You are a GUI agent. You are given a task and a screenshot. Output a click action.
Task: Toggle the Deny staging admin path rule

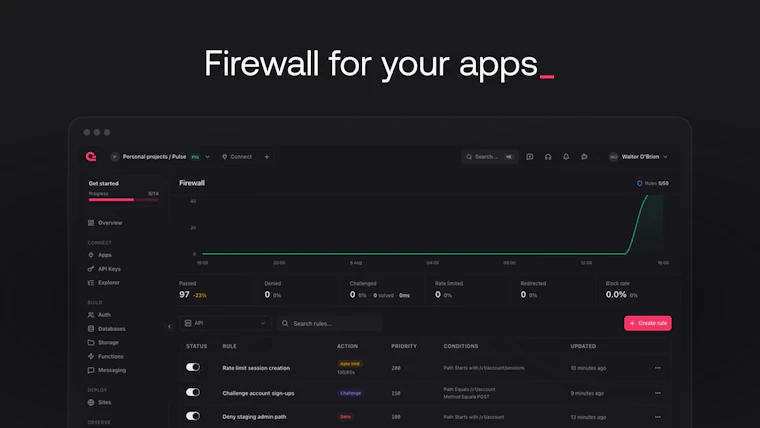[x=192, y=416]
